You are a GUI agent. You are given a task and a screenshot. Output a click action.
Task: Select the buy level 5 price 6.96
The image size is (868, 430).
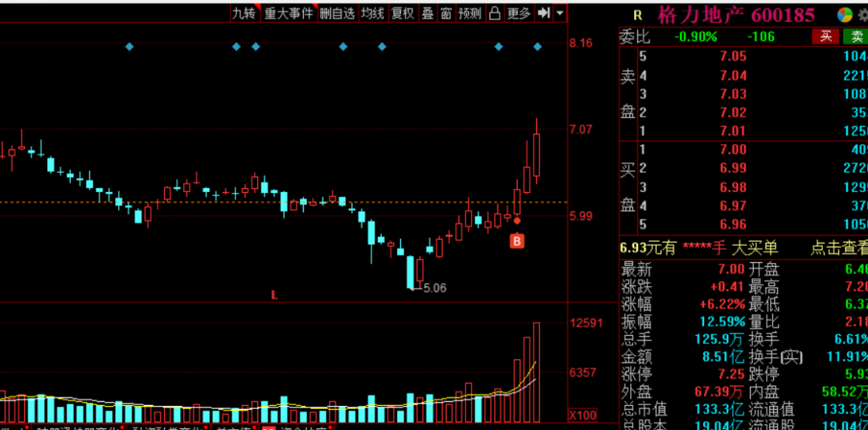coord(733,225)
